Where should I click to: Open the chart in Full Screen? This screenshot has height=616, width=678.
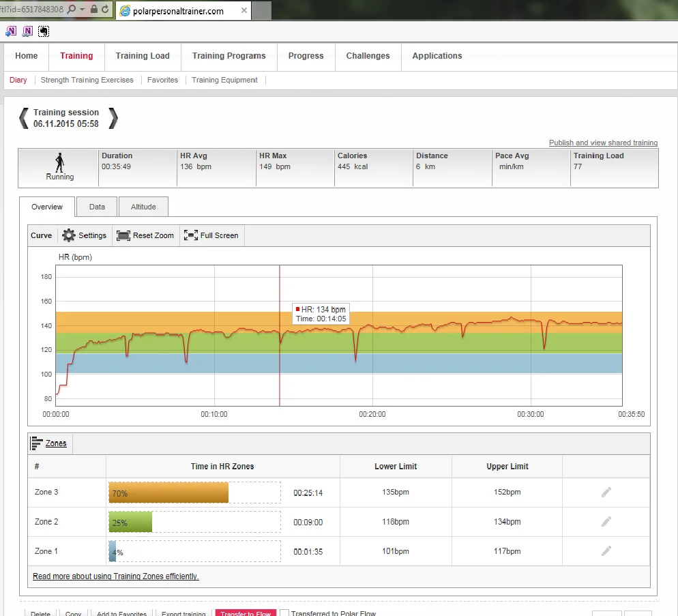point(191,235)
